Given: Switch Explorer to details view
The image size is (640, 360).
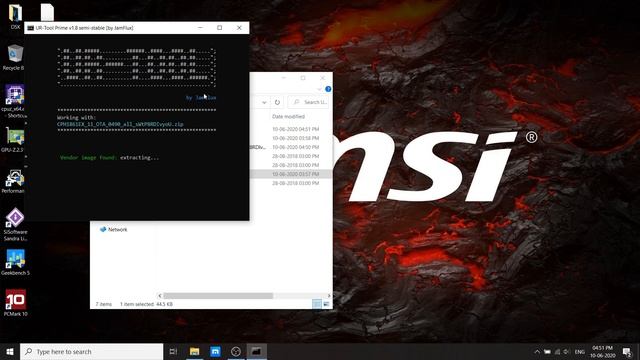Looking at the screenshot, I should click(317, 304).
